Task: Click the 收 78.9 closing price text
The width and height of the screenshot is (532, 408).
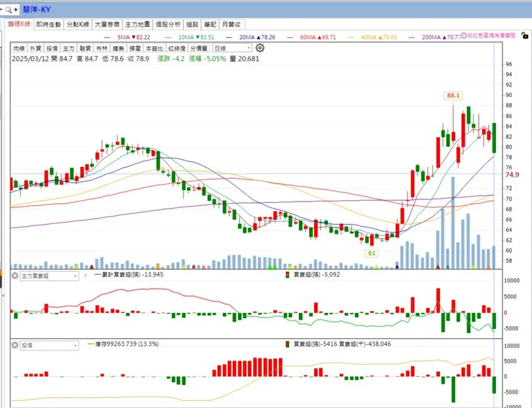Action: [139, 59]
